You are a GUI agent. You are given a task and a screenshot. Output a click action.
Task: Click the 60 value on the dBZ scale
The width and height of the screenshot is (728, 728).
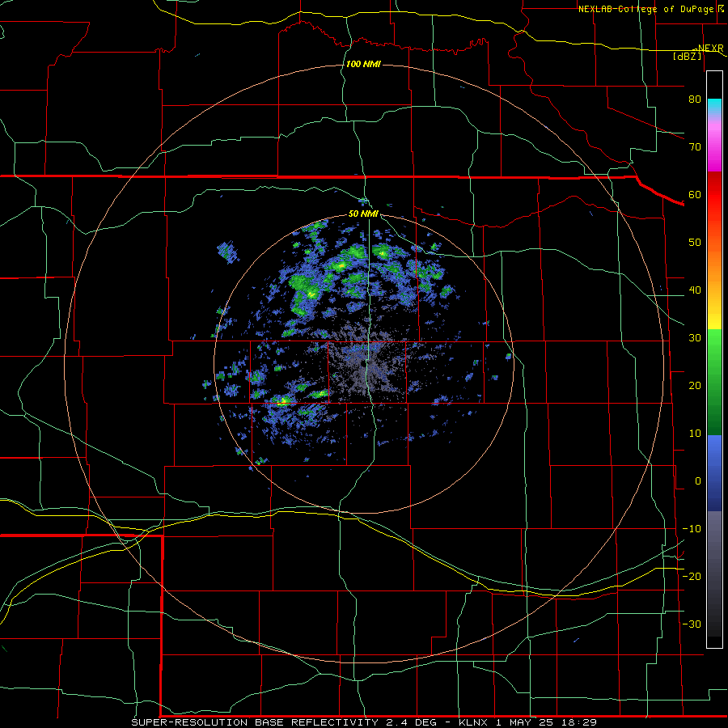tap(695, 194)
